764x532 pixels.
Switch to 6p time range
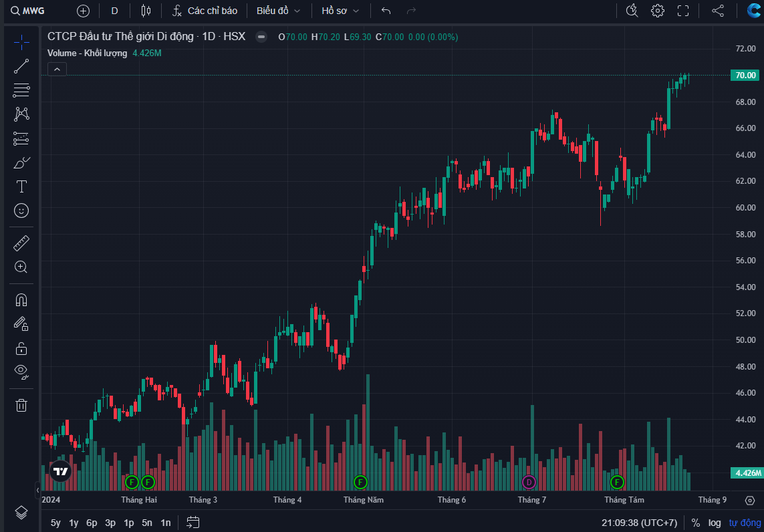[92, 523]
